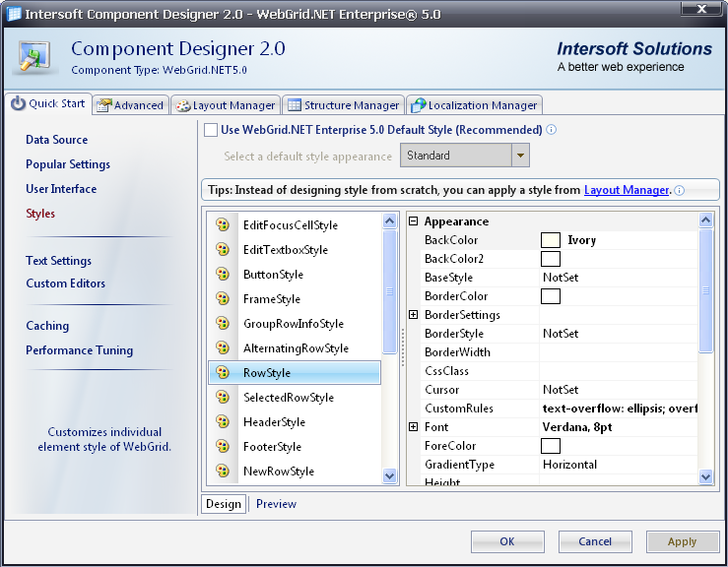
Task: Click the Quick Start power icon
Action: tap(18, 103)
